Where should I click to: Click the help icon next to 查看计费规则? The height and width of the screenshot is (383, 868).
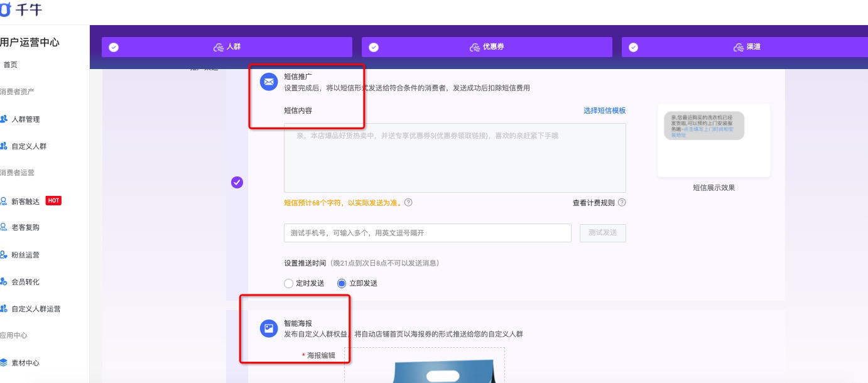coord(622,203)
